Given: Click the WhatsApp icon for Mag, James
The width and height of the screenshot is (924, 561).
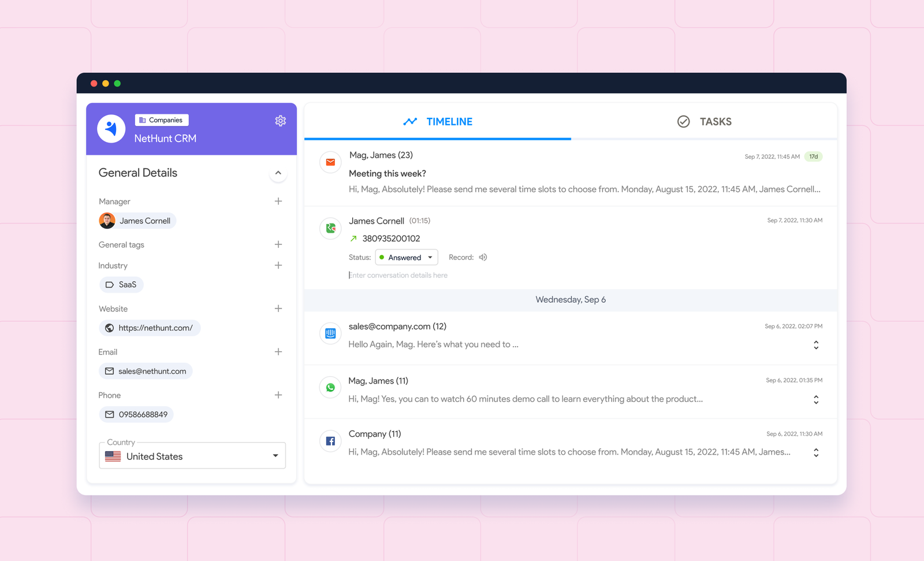Looking at the screenshot, I should 330,388.
